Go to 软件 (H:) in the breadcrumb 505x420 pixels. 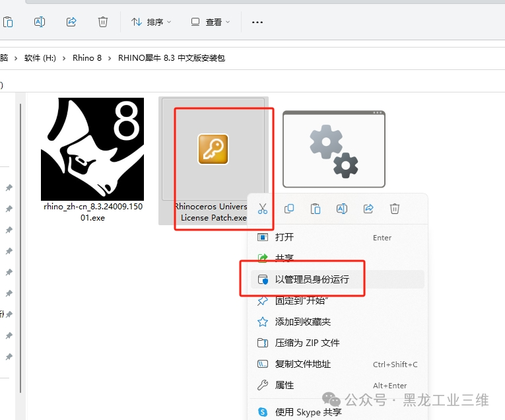pos(40,58)
